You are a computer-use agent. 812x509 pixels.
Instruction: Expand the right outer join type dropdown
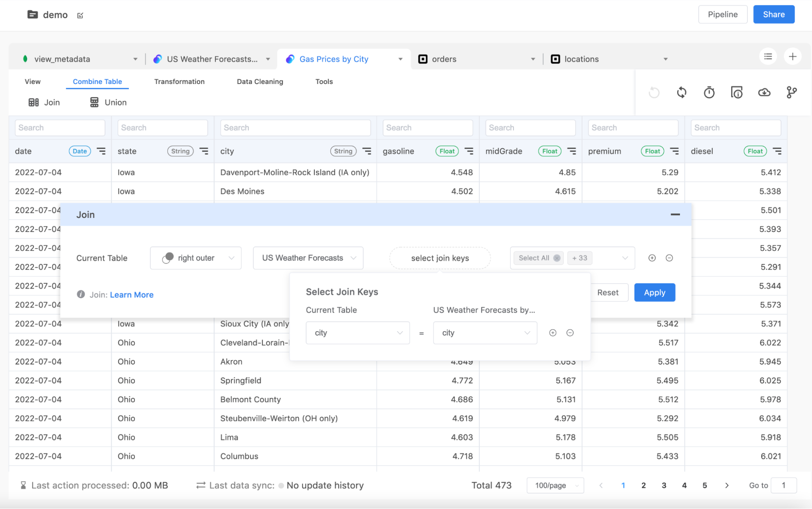point(196,258)
